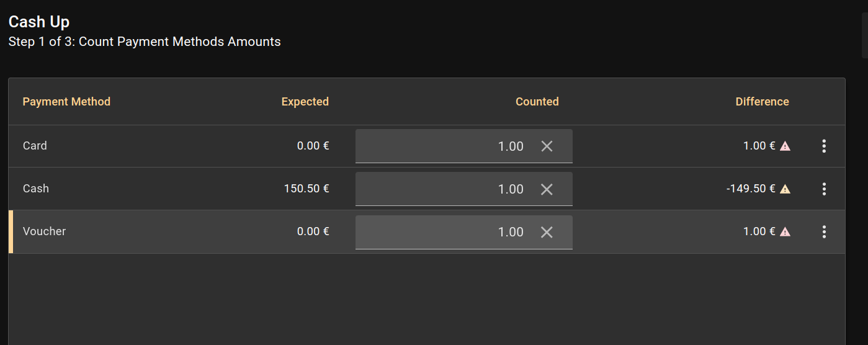
Task: Clear the Card counted amount
Action: click(x=547, y=146)
